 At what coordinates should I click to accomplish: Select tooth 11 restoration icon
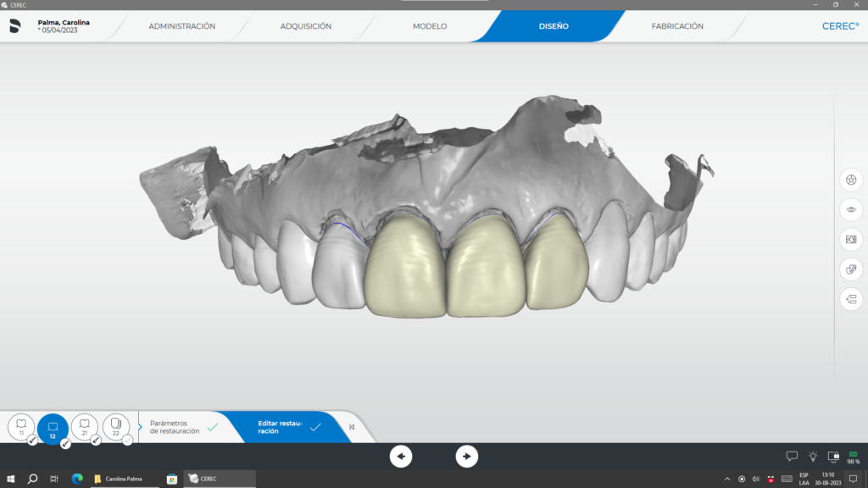pyautogui.click(x=21, y=427)
